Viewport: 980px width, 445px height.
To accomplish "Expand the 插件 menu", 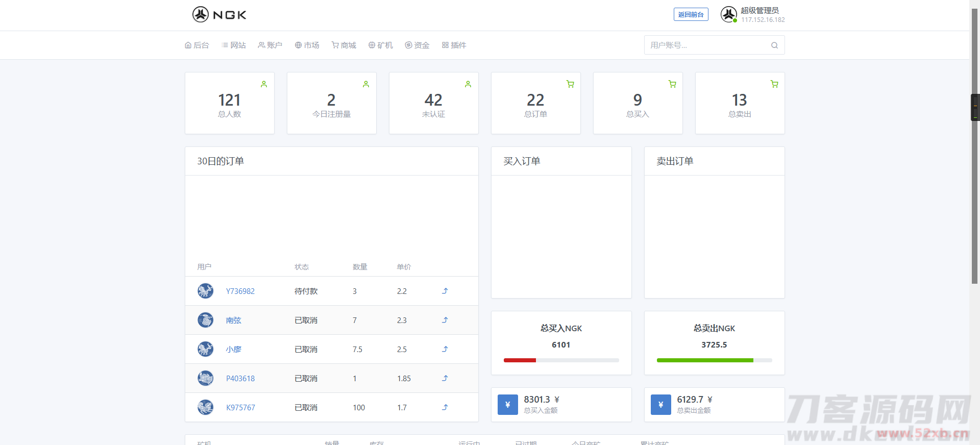I will click(x=454, y=45).
